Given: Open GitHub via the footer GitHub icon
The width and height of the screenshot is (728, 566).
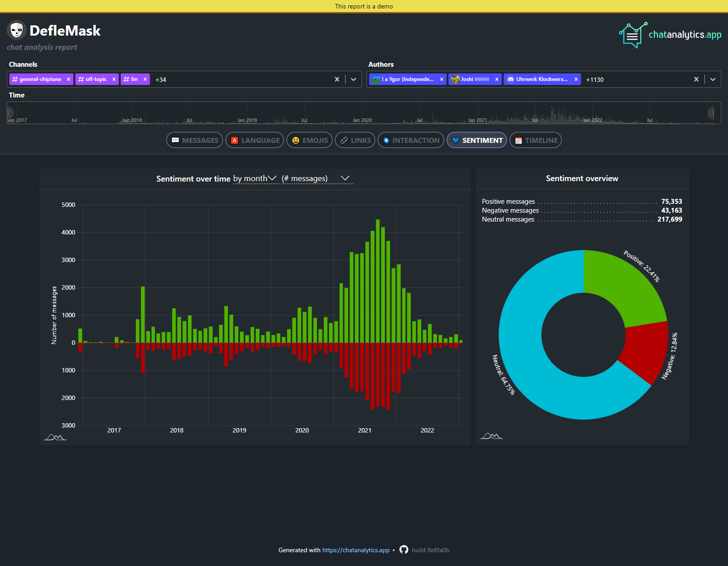Looking at the screenshot, I should click(403, 550).
